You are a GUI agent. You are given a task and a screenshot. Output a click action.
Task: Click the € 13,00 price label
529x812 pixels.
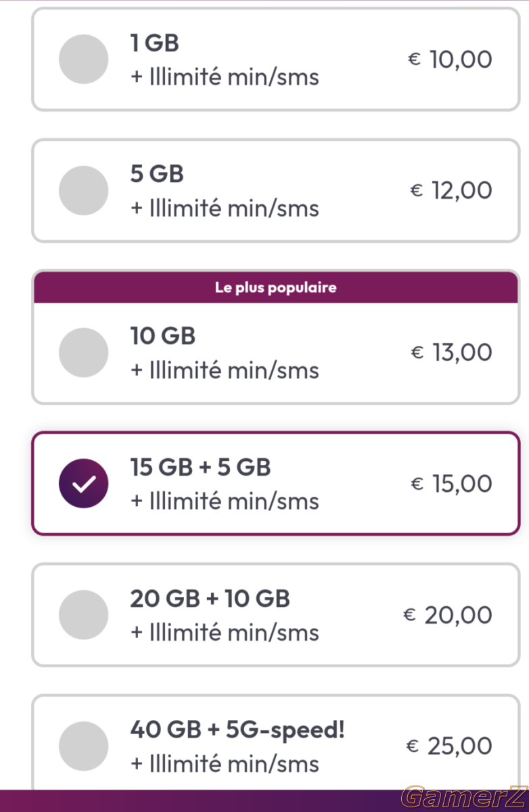(x=451, y=353)
